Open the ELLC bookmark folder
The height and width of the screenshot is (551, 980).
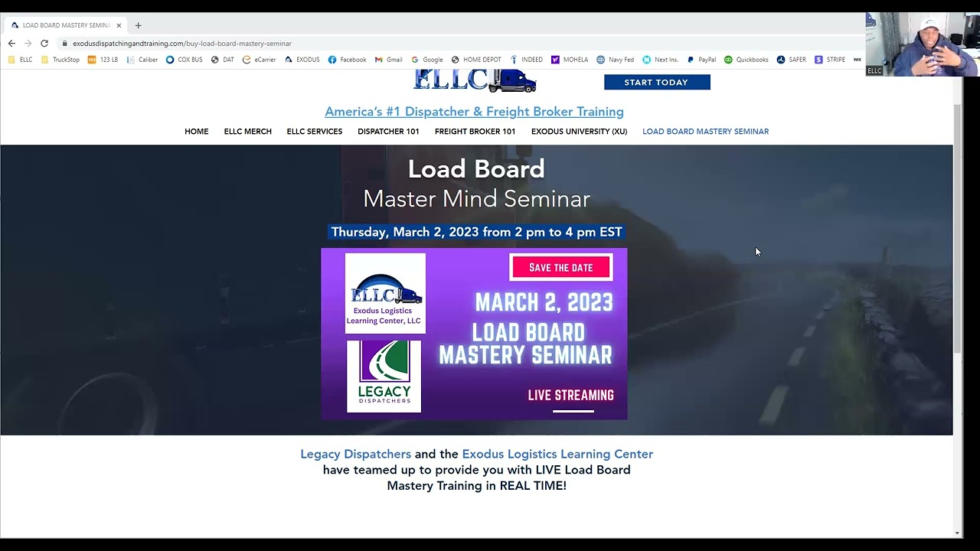[x=21, y=60]
